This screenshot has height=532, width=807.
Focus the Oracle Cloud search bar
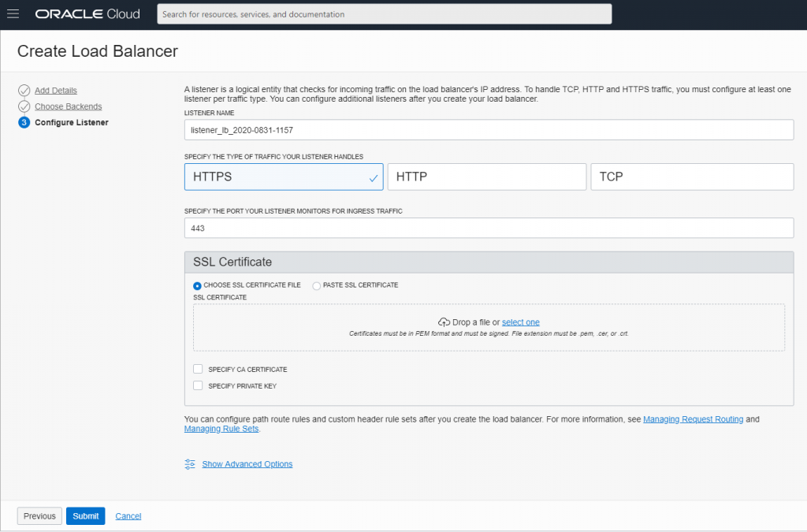pyautogui.click(x=385, y=14)
